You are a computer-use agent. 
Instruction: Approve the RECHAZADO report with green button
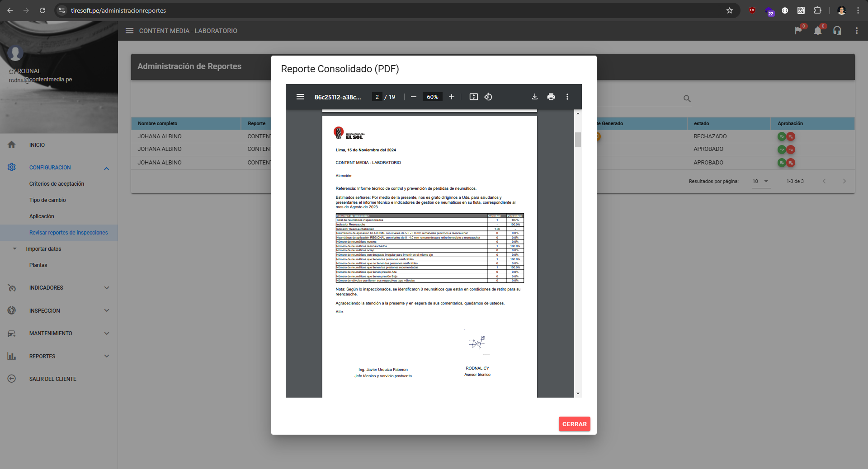point(781,136)
